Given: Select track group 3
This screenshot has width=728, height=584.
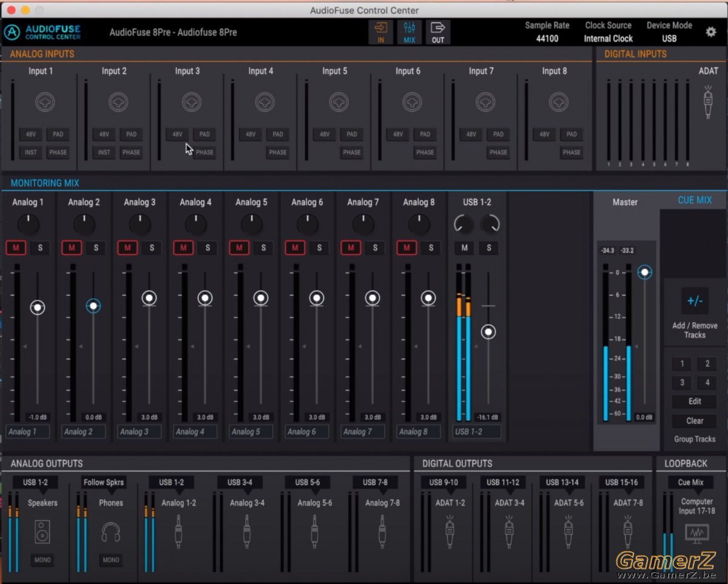Looking at the screenshot, I should (x=682, y=382).
